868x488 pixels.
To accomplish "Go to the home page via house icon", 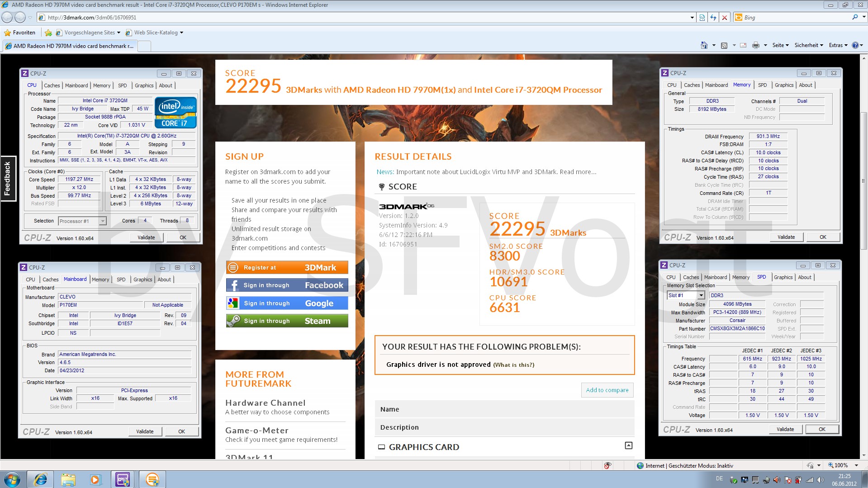I will click(704, 45).
